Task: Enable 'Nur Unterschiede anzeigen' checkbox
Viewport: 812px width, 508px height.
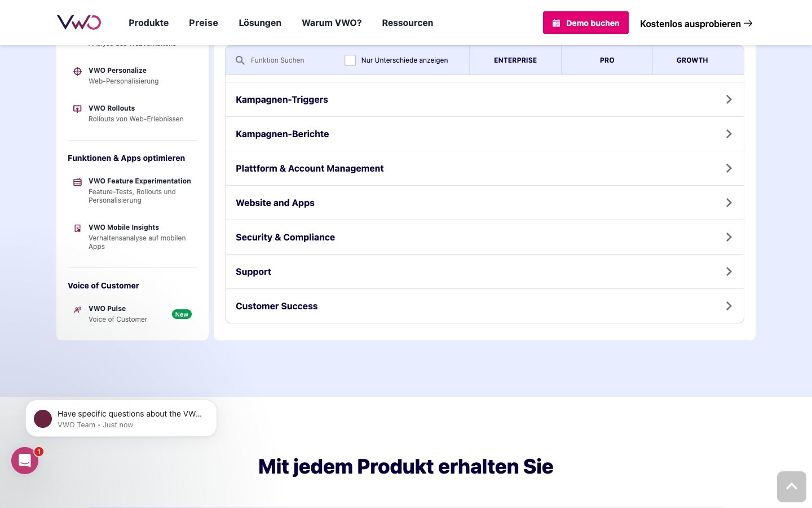Action: (x=350, y=60)
